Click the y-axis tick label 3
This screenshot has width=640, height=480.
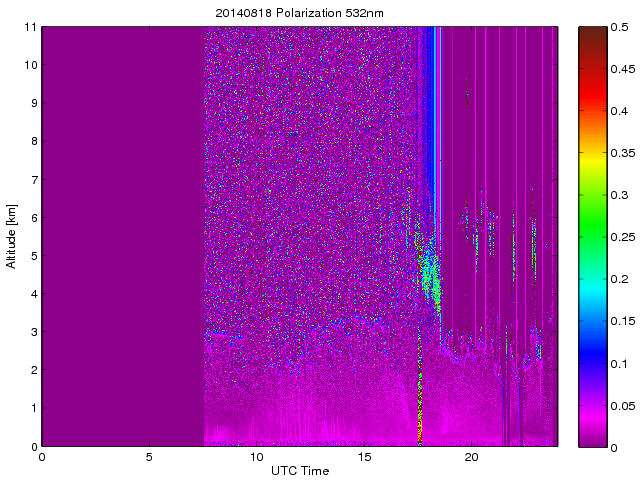(x=33, y=331)
